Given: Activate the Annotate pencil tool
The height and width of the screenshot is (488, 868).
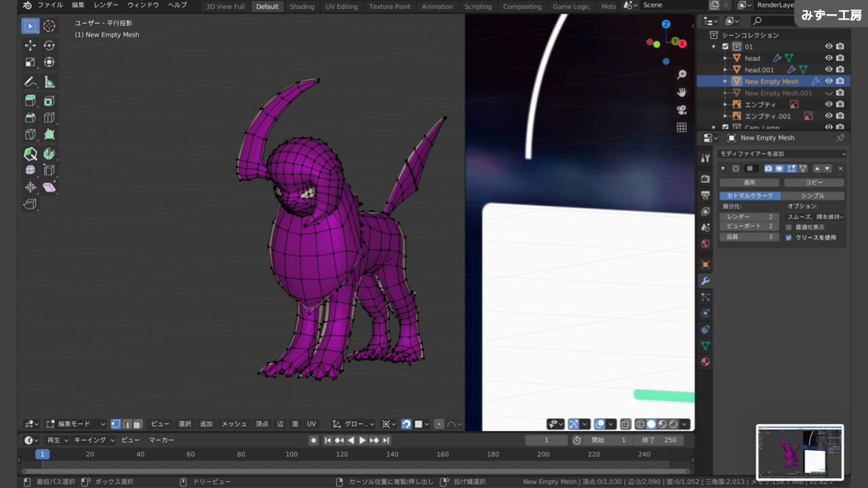Looking at the screenshot, I should [x=31, y=82].
